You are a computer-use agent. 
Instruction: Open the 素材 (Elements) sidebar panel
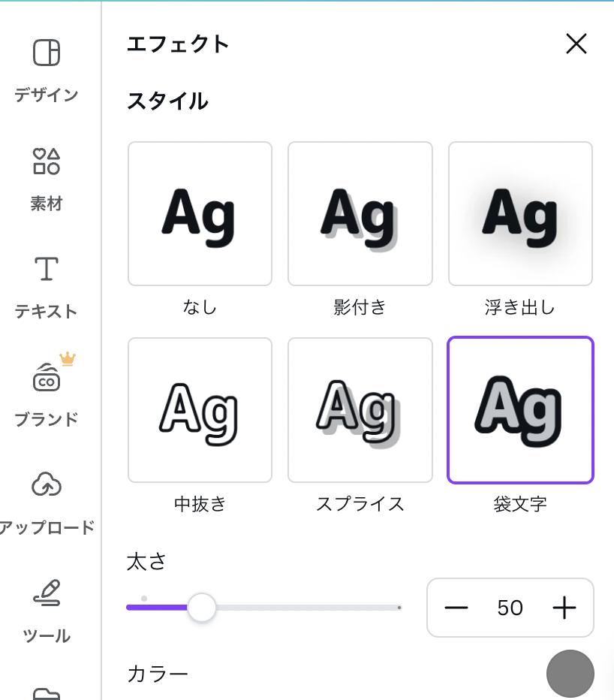point(47,161)
